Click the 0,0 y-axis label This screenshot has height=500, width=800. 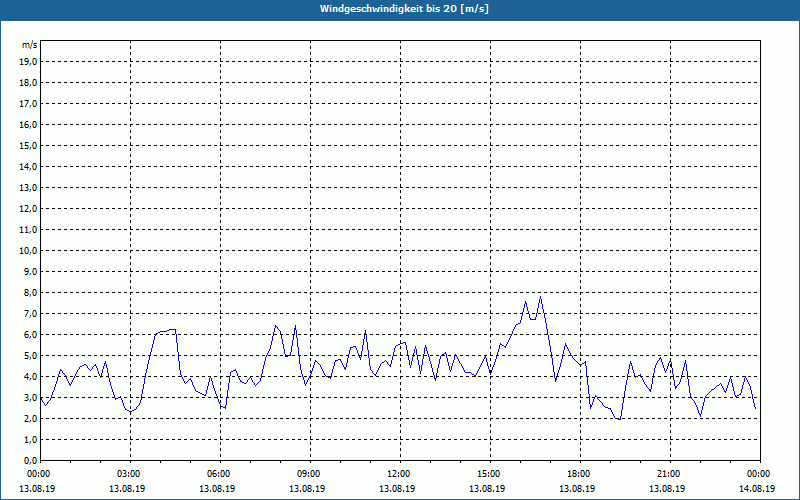[30, 460]
